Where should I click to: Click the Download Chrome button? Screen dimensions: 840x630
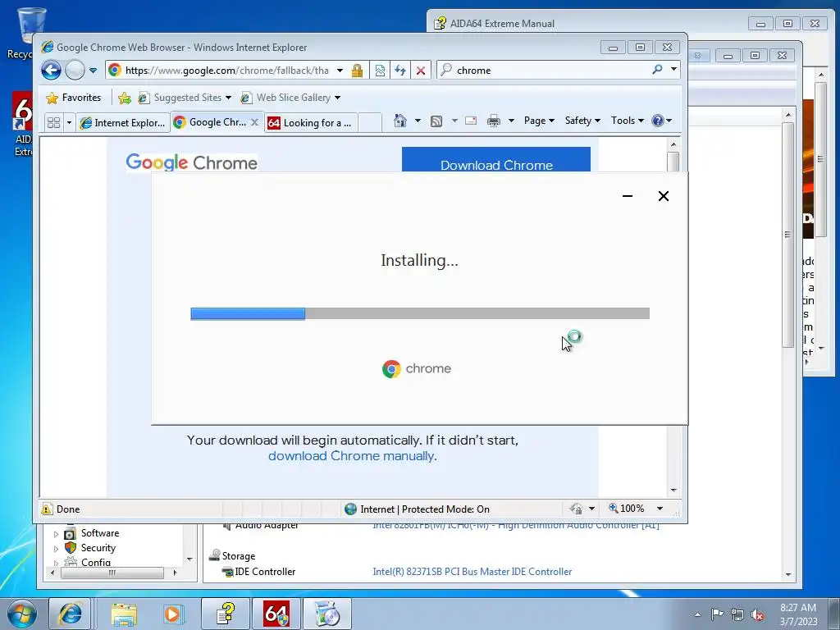[496, 160]
